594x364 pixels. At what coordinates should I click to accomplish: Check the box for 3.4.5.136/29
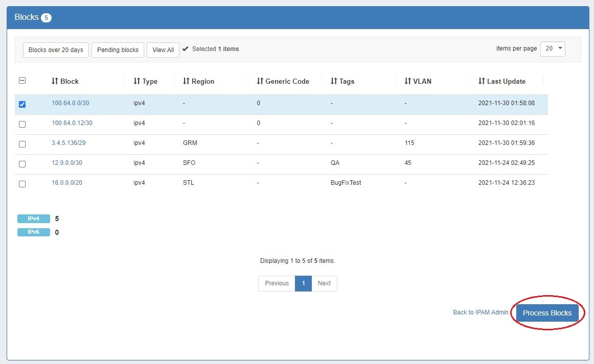(x=22, y=144)
